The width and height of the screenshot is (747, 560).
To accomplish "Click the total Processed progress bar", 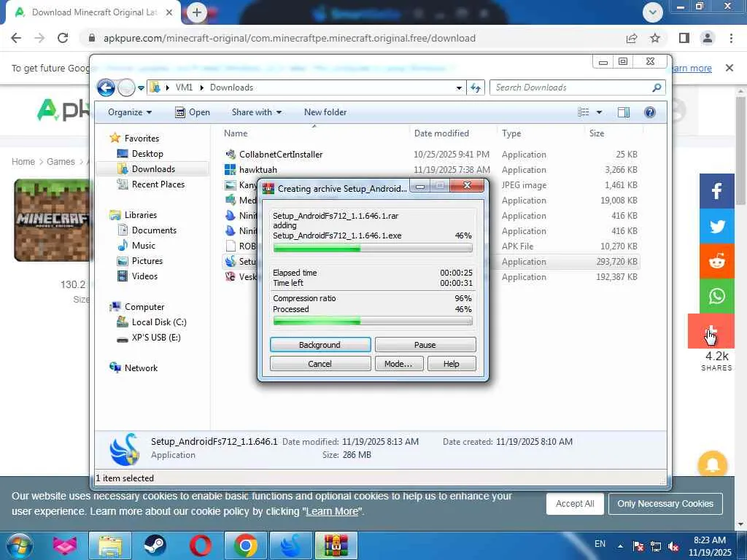I will (373, 322).
